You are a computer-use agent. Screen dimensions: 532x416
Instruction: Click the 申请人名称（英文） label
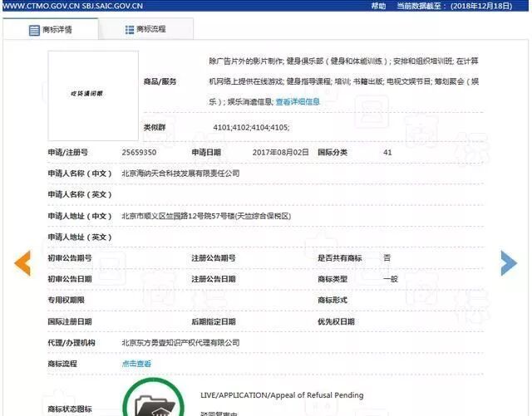[x=80, y=194]
